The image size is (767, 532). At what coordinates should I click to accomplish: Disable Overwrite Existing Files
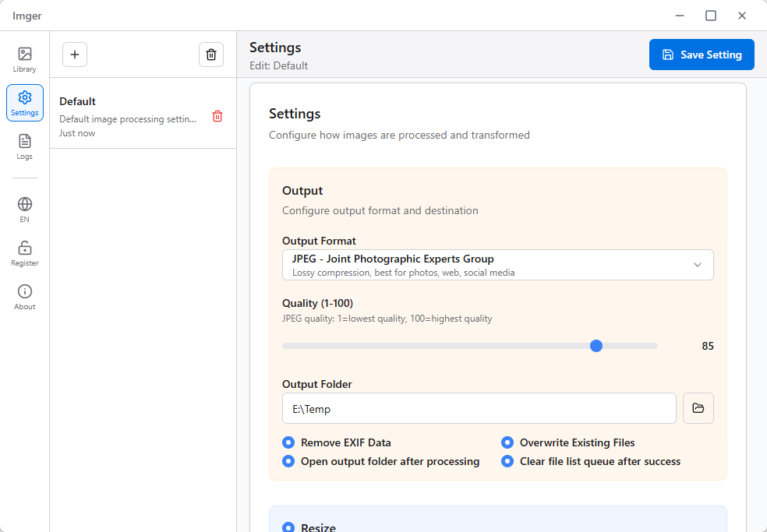click(x=508, y=442)
